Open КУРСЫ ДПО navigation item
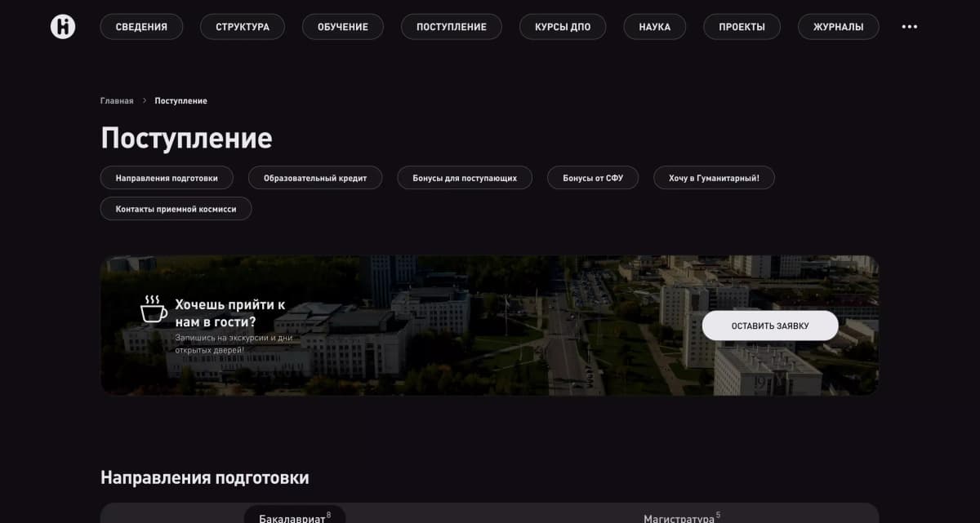980x523 pixels. [562, 26]
